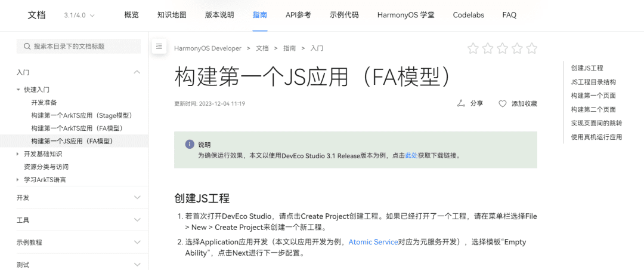Rate the document with fifth star
Viewport: 644px width, 270px height.
531,48
